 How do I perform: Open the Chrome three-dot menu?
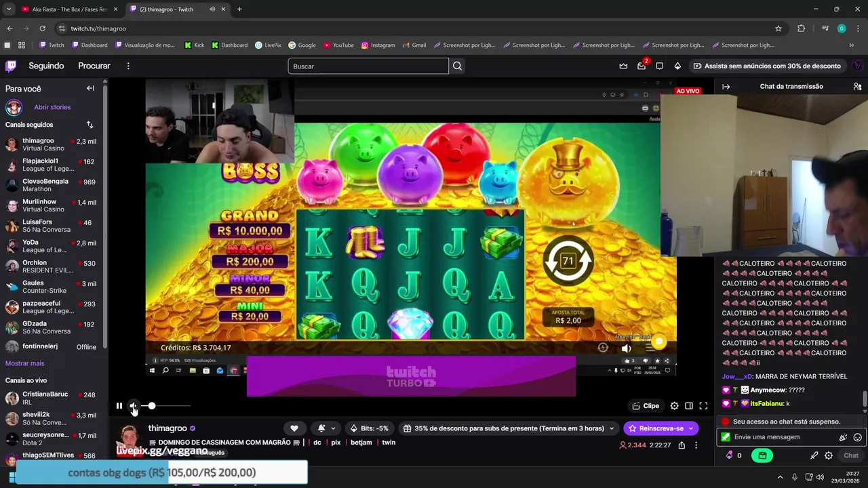click(x=858, y=28)
